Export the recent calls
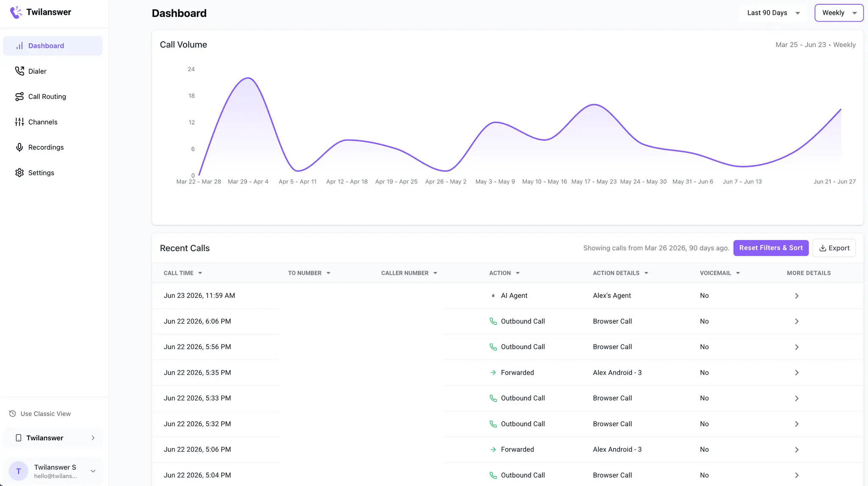 [x=834, y=248]
